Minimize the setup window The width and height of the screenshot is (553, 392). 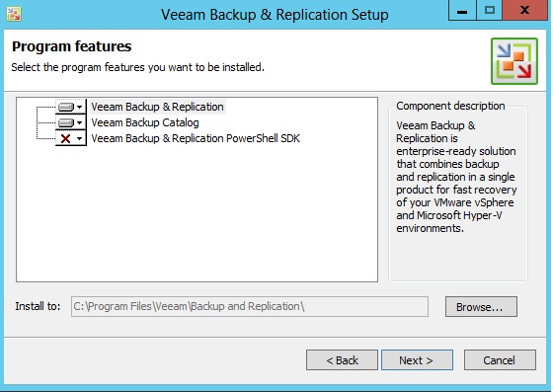[x=462, y=11]
